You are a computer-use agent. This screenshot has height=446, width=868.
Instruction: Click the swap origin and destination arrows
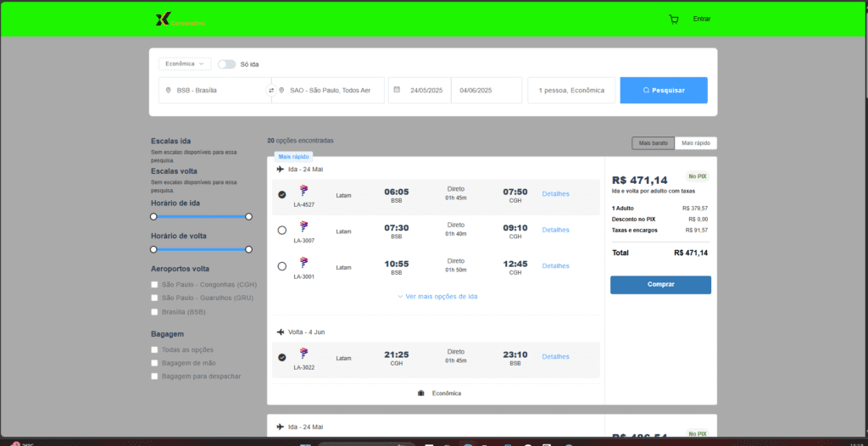[271, 90]
